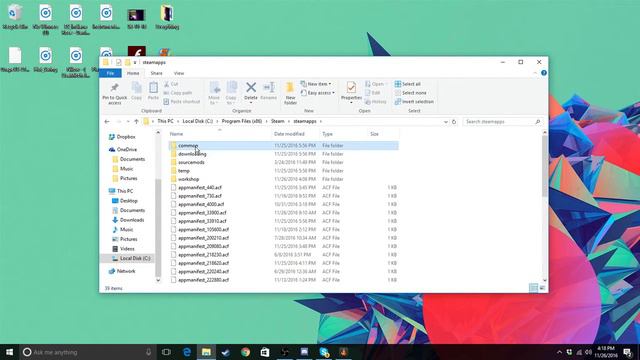Click the Refresh button by address bar
The width and height of the screenshot is (640, 360).
point(454,122)
